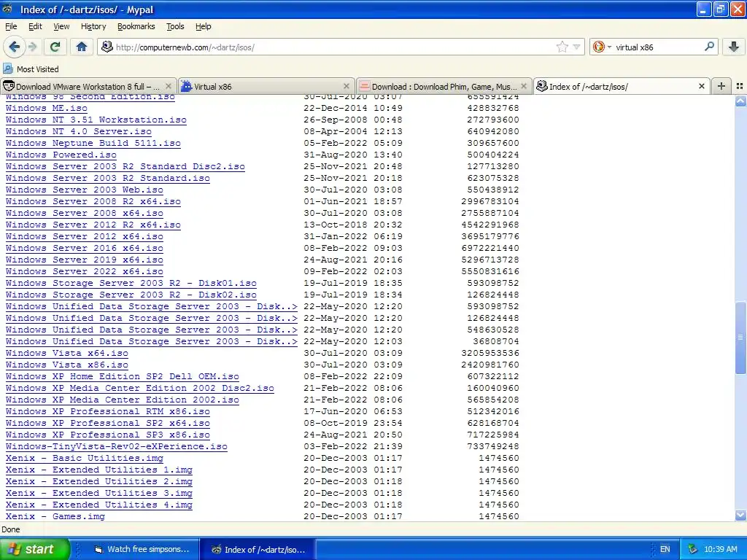Viewport: 747px width, 560px height.
Task: Download Windows Neptune Build 5111.iso
Action: pos(93,143)
